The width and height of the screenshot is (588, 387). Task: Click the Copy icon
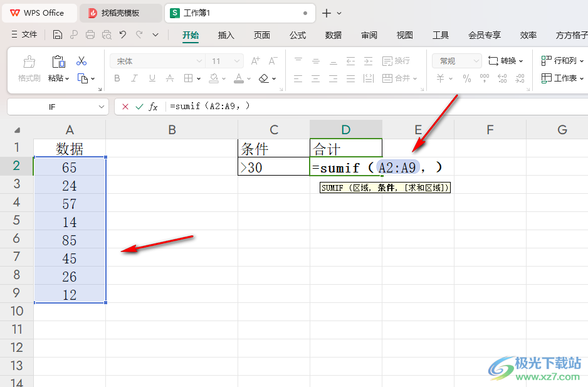tap(83, 78)
